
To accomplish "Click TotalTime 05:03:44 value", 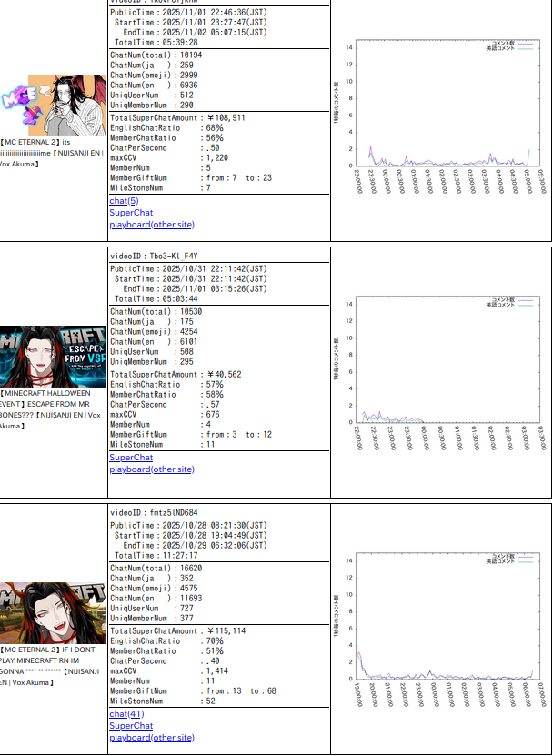I will pyautogui.click(x=180, y=299).
